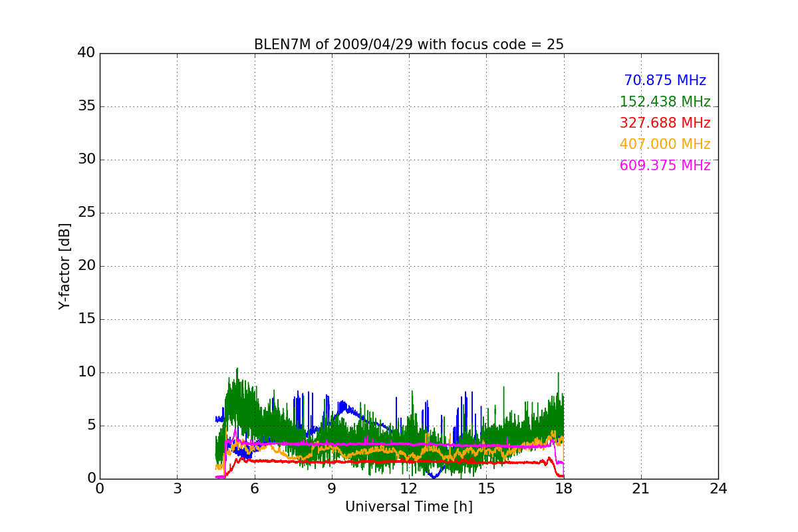Image resolution: width=798 pixels, height=532 pixels.
Task: Select the red '327.688 MHz' legend label
Action: (x=665, y=123)
